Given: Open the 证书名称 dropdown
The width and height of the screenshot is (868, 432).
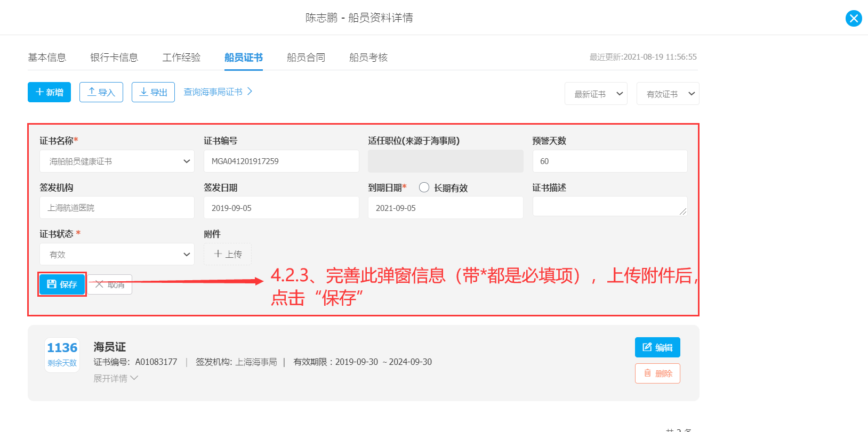Looking at the screenshot, I should coord(117,161).
